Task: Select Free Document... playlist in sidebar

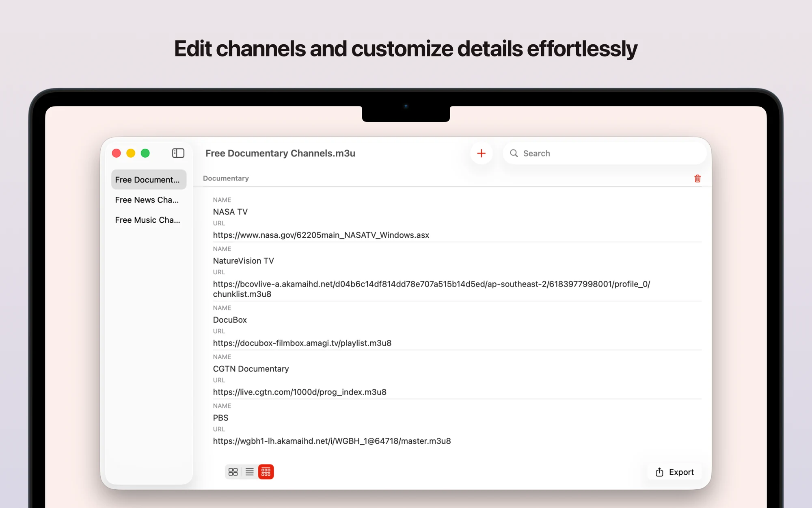Action: [149, 180]
